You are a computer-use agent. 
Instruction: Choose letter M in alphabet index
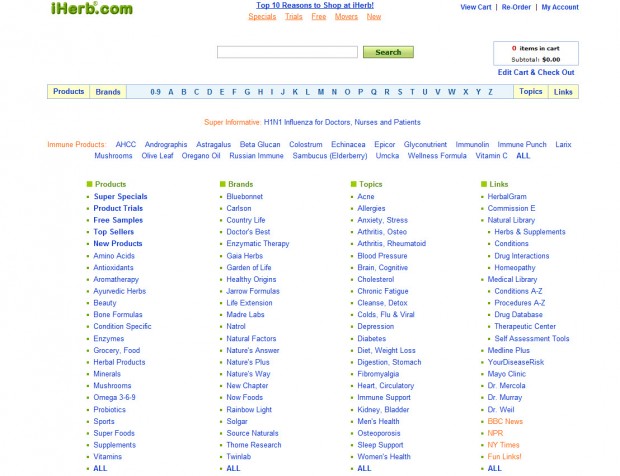tap(321, 92)
